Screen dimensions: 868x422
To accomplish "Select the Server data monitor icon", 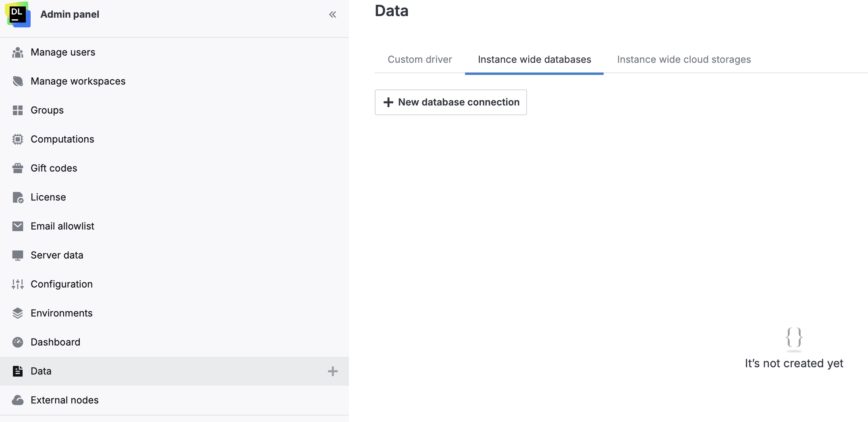I will tap(18, 255).
